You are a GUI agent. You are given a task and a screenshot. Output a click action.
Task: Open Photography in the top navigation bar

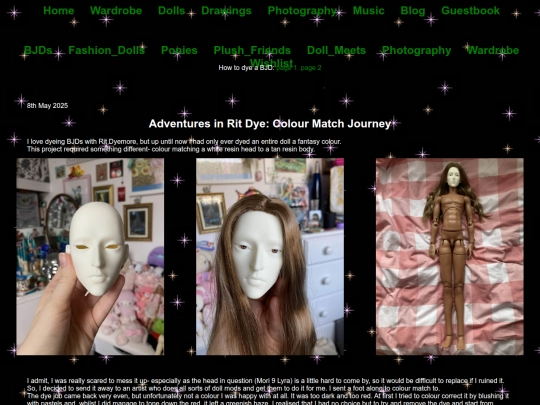302,11
